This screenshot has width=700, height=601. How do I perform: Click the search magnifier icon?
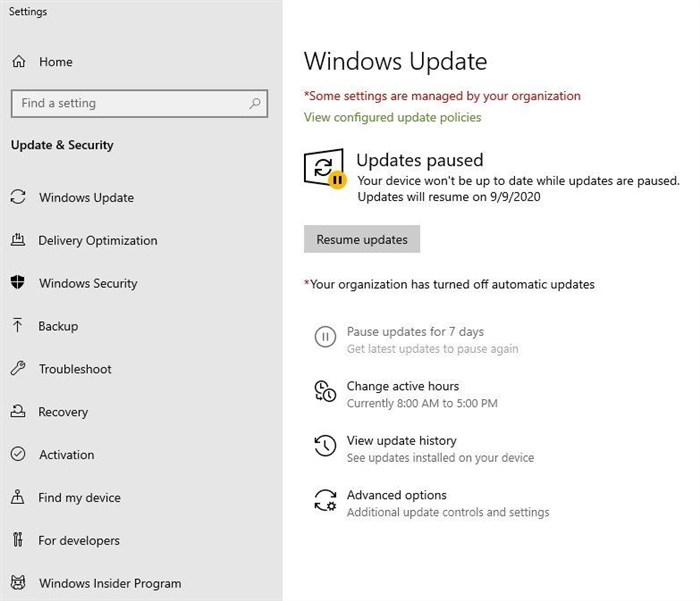coord(255,104)
